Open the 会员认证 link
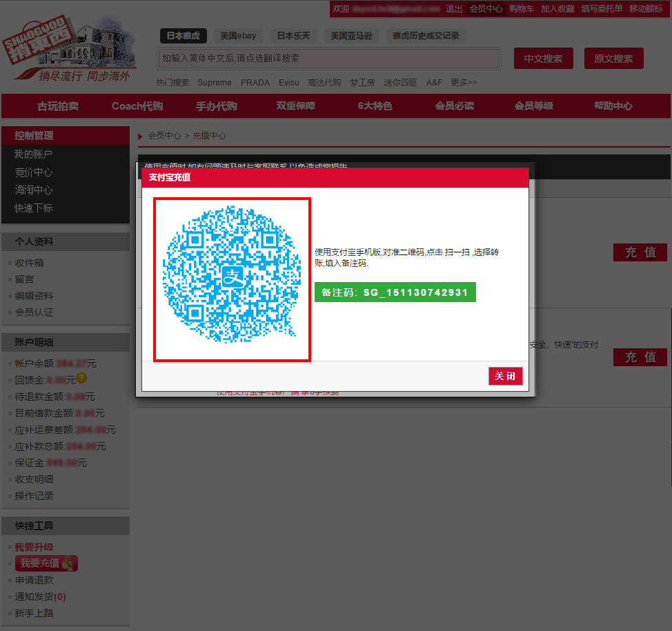The height and width of the screenshot is (631, 672). coord(34,312)
